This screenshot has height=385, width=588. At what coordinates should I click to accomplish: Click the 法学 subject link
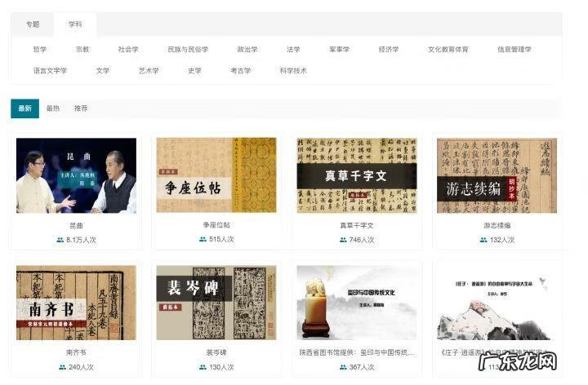coord(293,49)
